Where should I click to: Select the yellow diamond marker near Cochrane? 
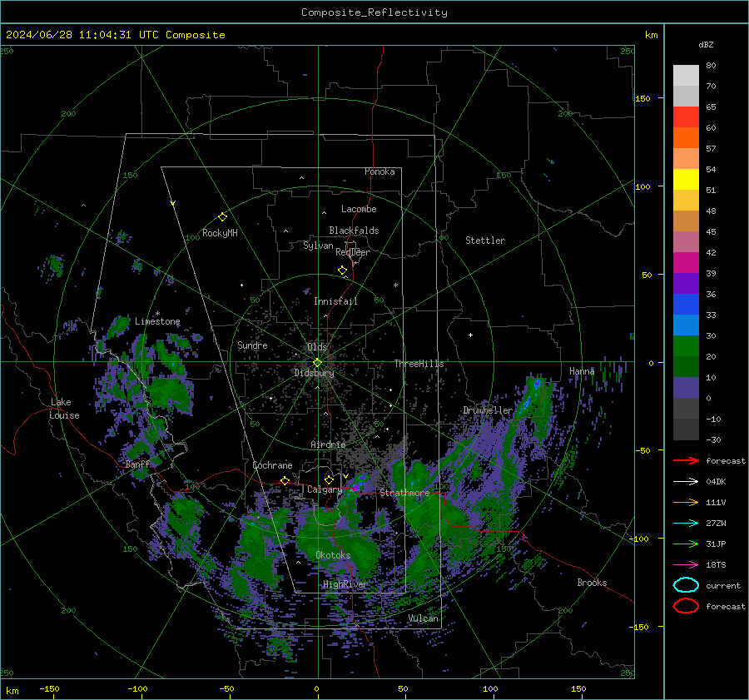(x=285, y=480)
